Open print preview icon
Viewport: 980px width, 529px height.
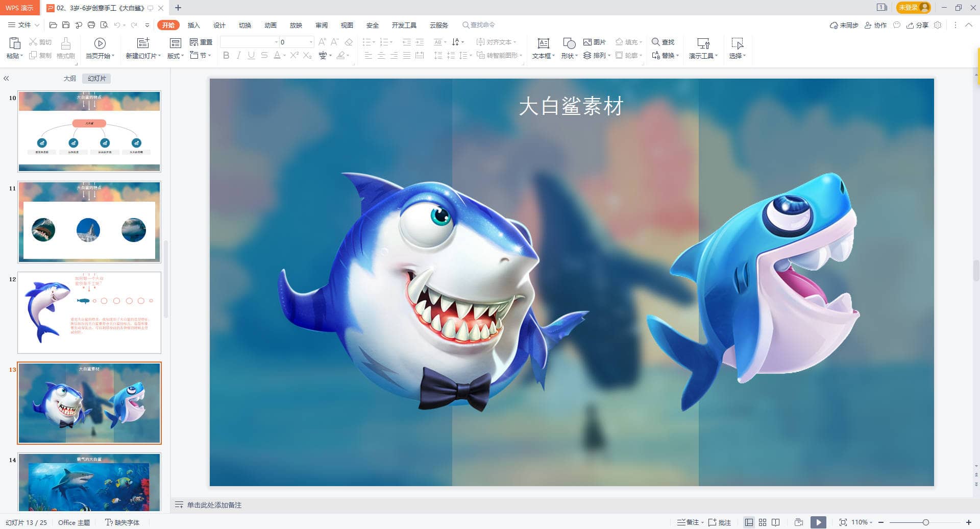[104, 25]
